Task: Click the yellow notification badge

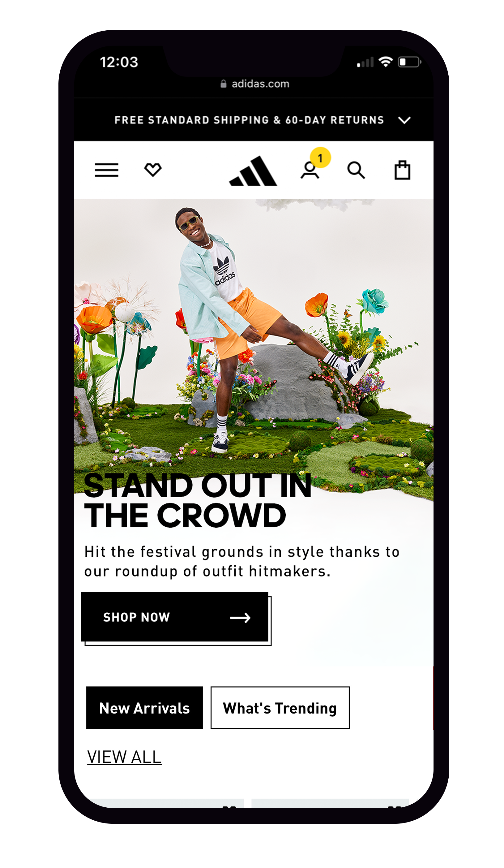Action: 320,158
